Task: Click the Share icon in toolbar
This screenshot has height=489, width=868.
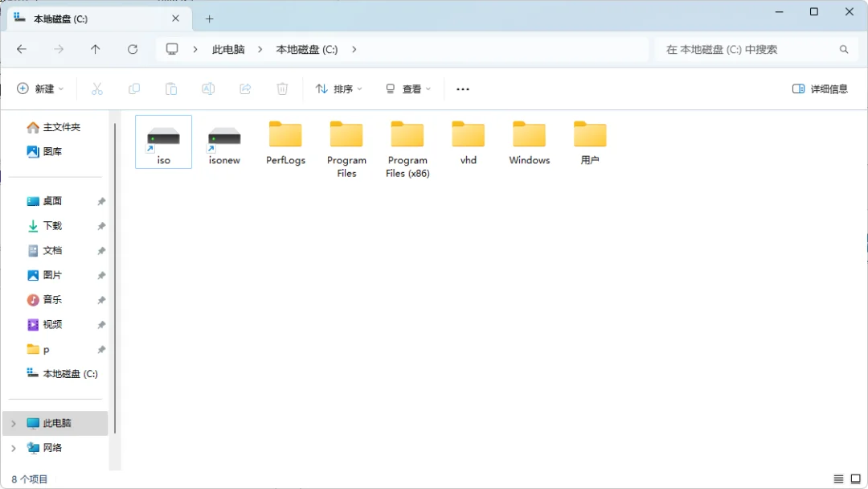Action: [245, 88]
